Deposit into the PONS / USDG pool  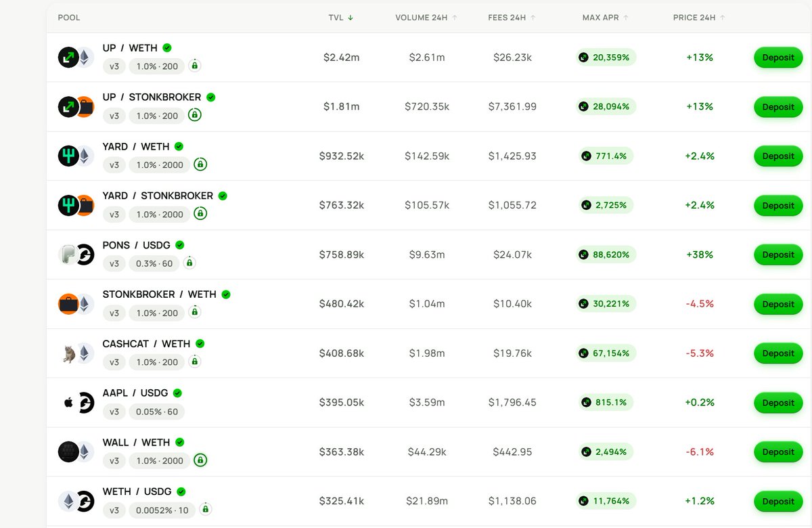pos(778,255)
